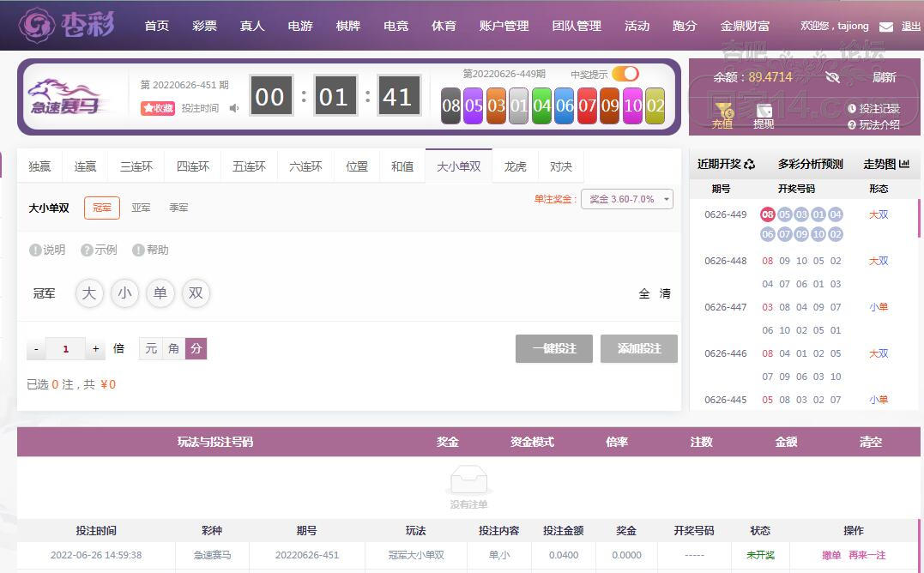Viewport: 924px width, 573px height.
Task: Click the multiplier input field
Action: point(65,348)
